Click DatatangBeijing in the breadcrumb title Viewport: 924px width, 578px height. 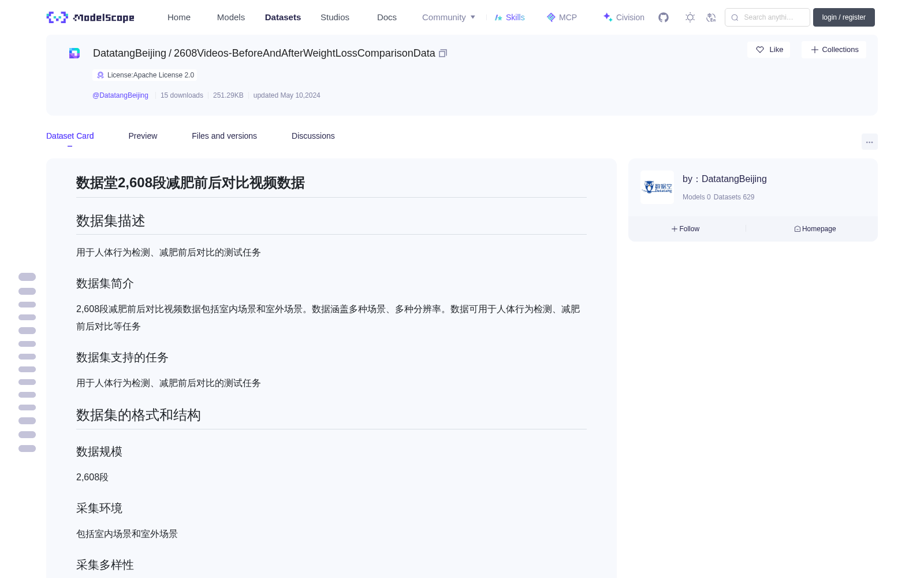pos(129,53)
